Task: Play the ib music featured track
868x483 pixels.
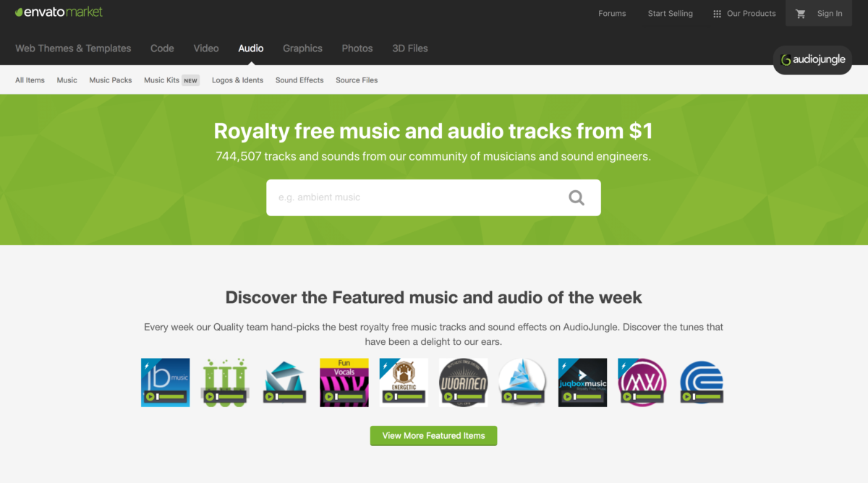Action: (x=150, y=397)
